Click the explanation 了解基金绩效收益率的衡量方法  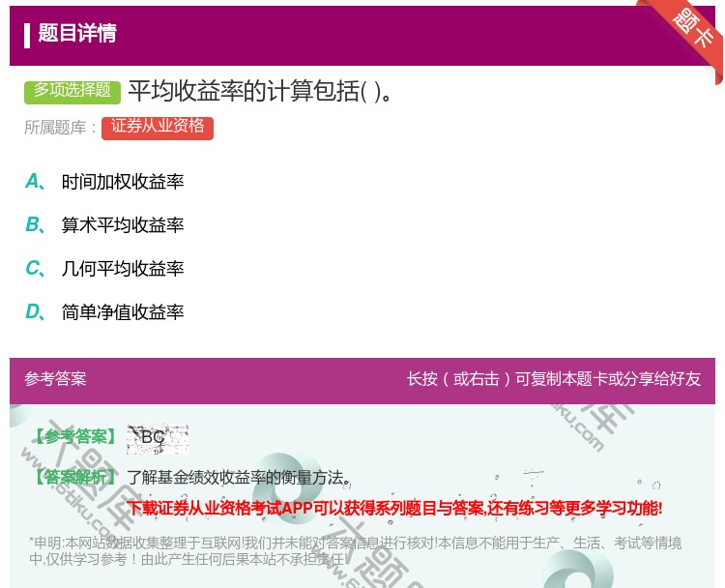(x=238, y=478)
